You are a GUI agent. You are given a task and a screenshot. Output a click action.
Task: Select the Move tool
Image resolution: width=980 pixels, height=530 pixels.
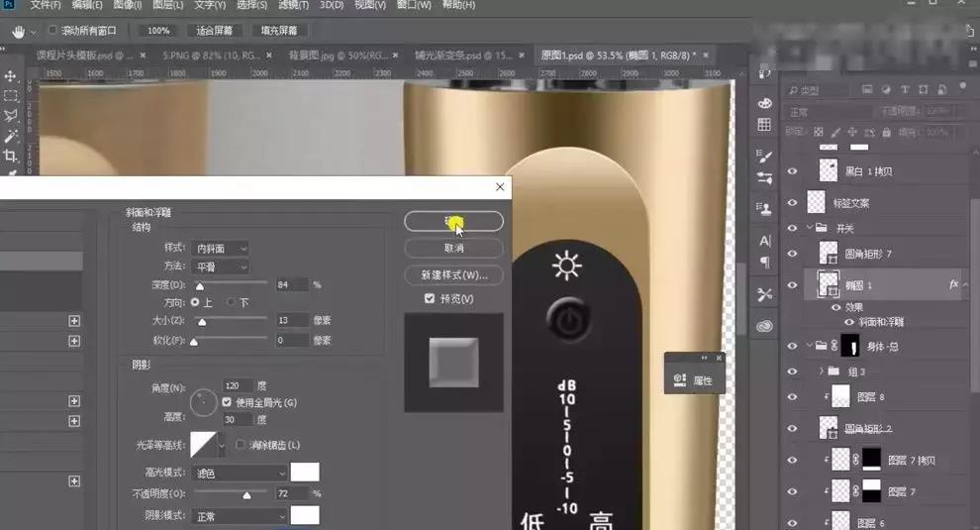click(x=11, y=76)
